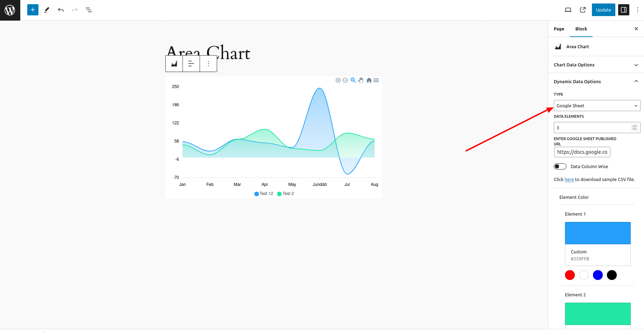The width and height of the screenshot is (644, 332).
Task: Click the home reset icon on the chart toolbar
Action: pyautogui.click(x=369, y=80)
